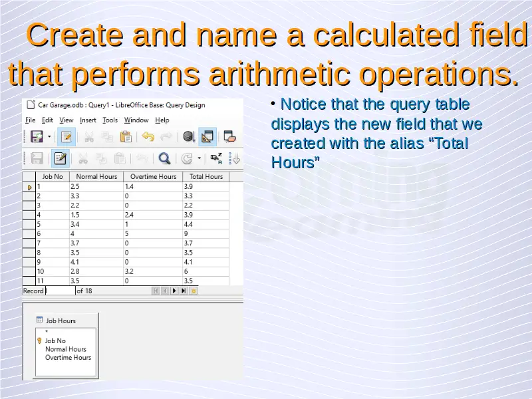Click the Sort Ascending arrow icon

click(235, 158)
